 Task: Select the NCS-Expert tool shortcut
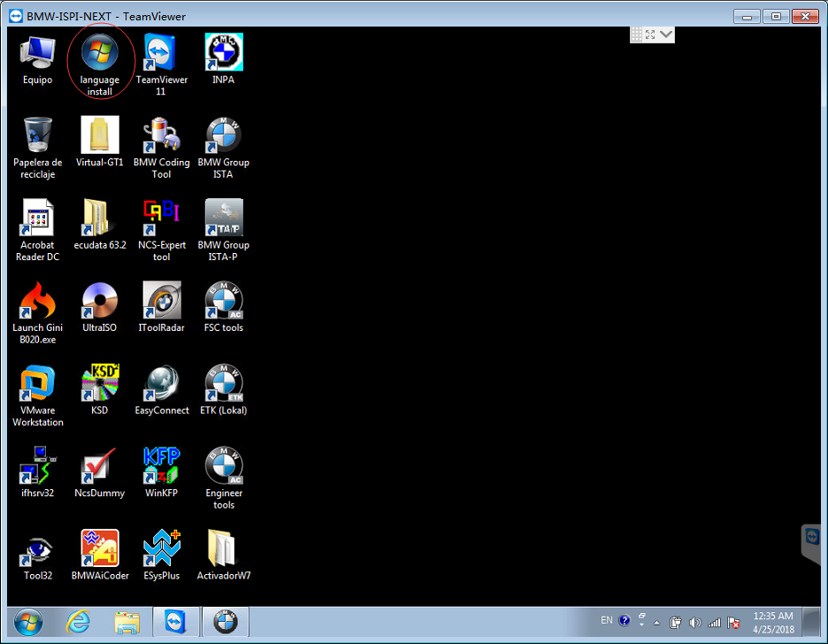click(x=161, y=230)
